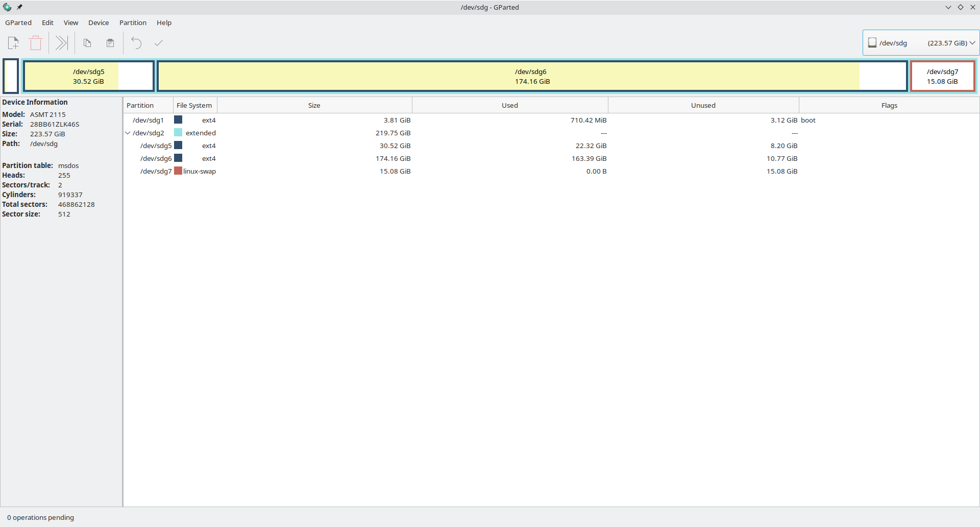
Task: Click the Delete partition trash icon
Action: (x=36, y=43)
